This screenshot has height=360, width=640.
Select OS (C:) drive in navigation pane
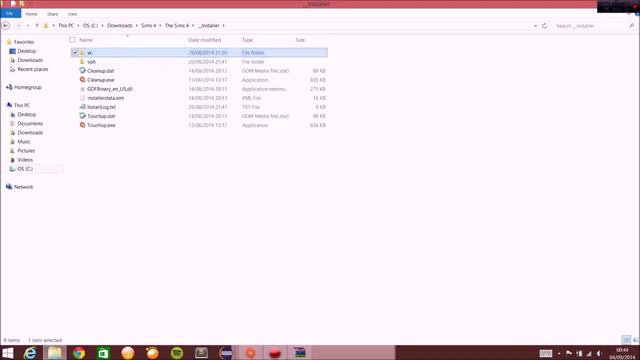(x=25, y=169)
